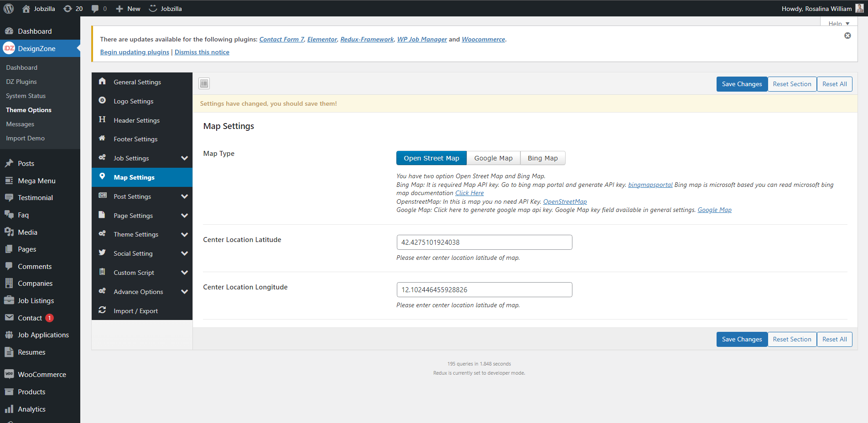Click top Save Changes button
The width and height of the screenshot is (868, 423).
click(742, 84)
